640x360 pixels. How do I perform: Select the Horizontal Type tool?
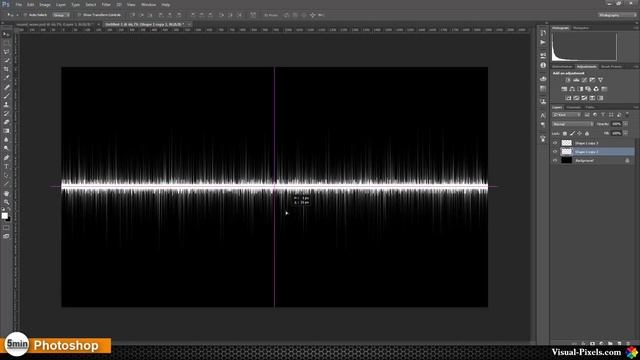6,167
